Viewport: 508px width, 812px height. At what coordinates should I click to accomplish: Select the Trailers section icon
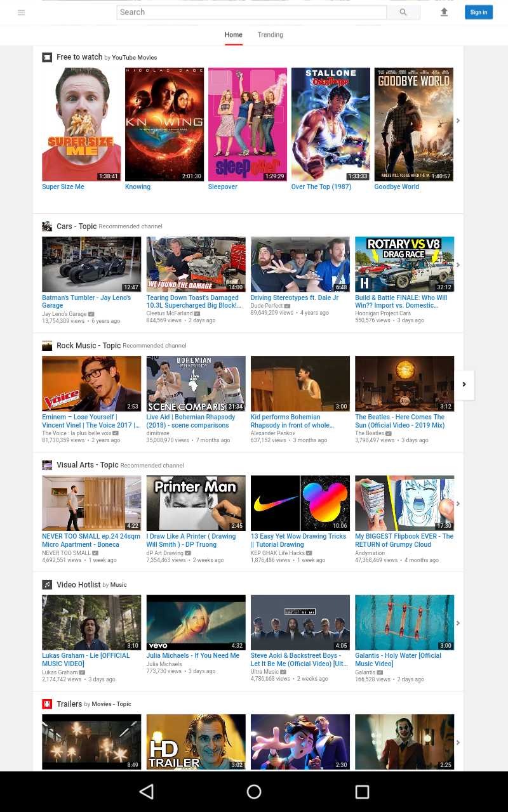(46, 704)
